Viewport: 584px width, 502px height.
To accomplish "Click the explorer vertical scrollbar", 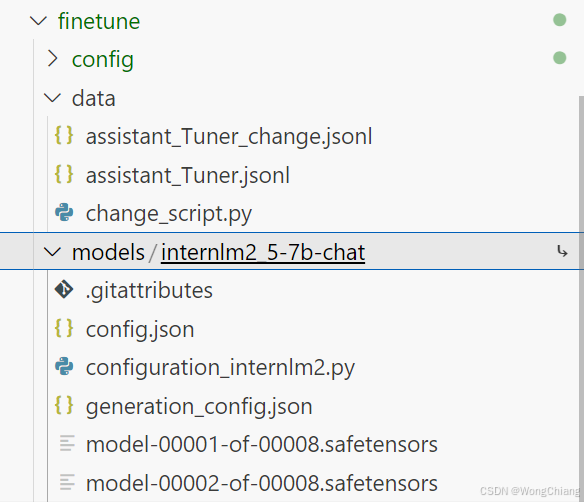I will point(581,298).
